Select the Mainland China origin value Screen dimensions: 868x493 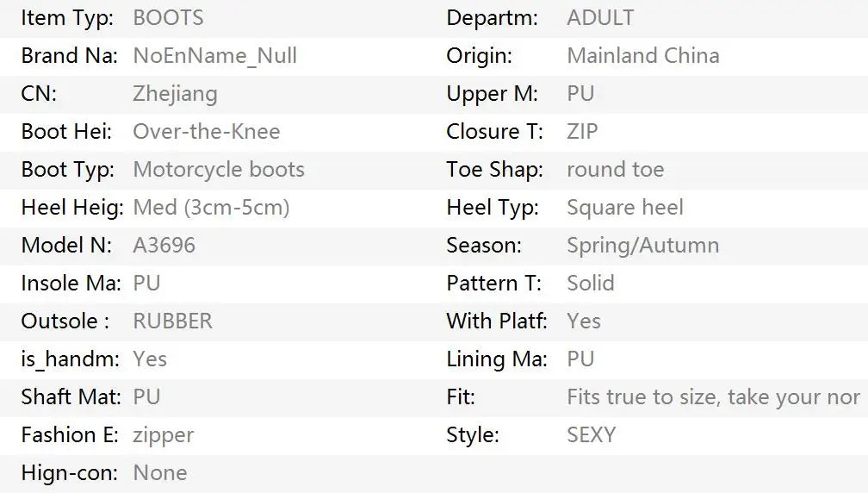click(643, 56)
